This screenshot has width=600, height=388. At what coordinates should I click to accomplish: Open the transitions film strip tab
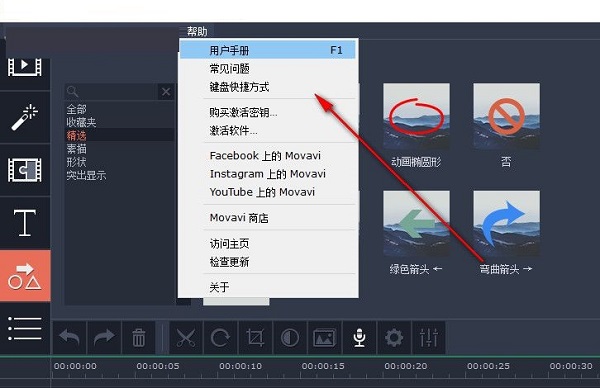tap(25, 170)
